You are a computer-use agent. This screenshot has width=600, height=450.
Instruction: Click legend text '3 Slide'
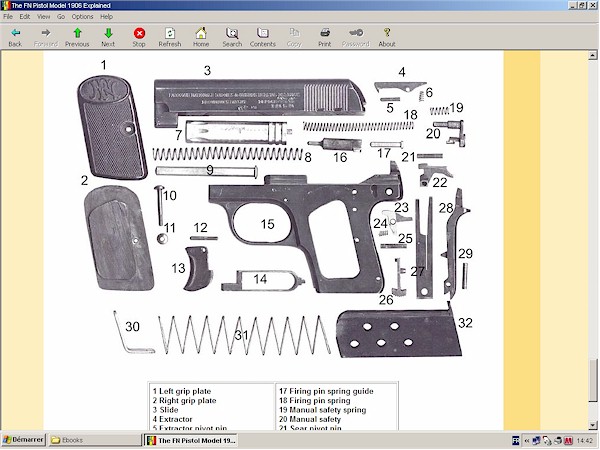click(165, 409)
